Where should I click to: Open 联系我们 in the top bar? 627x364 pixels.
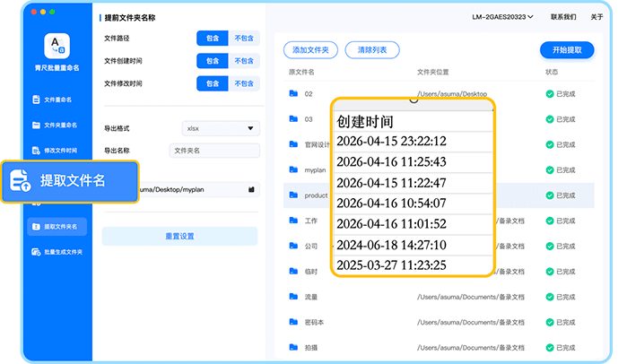562,16
